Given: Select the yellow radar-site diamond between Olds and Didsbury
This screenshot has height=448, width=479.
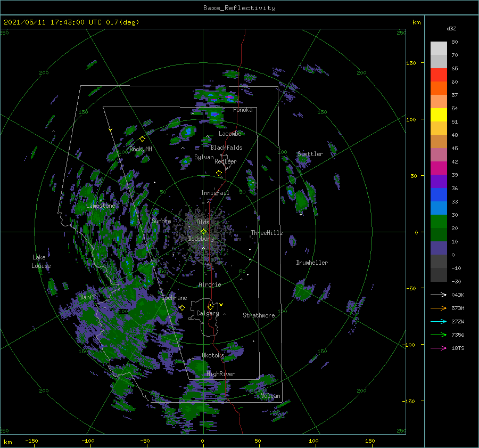Looking at the screenshot, I should click(x=203, y=232).
